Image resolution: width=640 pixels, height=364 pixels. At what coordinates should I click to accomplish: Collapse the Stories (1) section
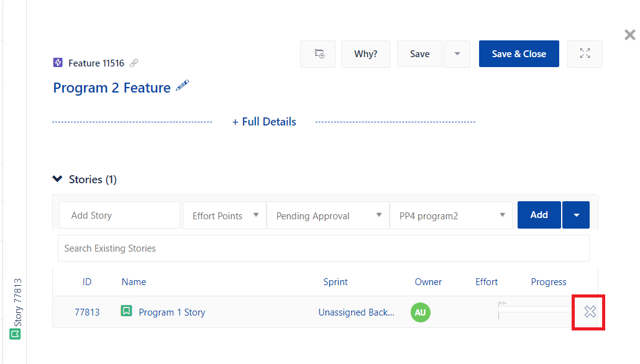58,180
